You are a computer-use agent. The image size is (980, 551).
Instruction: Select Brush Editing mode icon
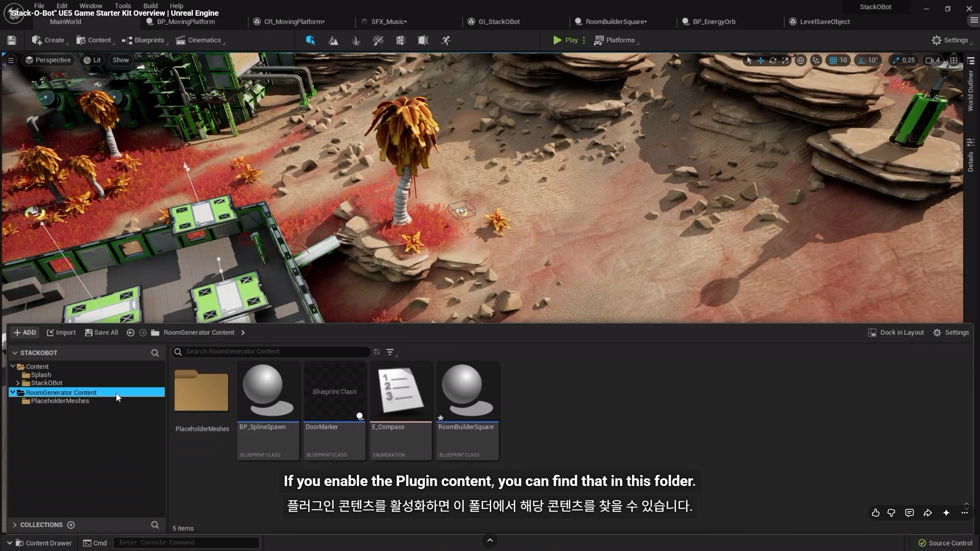pos(423,40)
